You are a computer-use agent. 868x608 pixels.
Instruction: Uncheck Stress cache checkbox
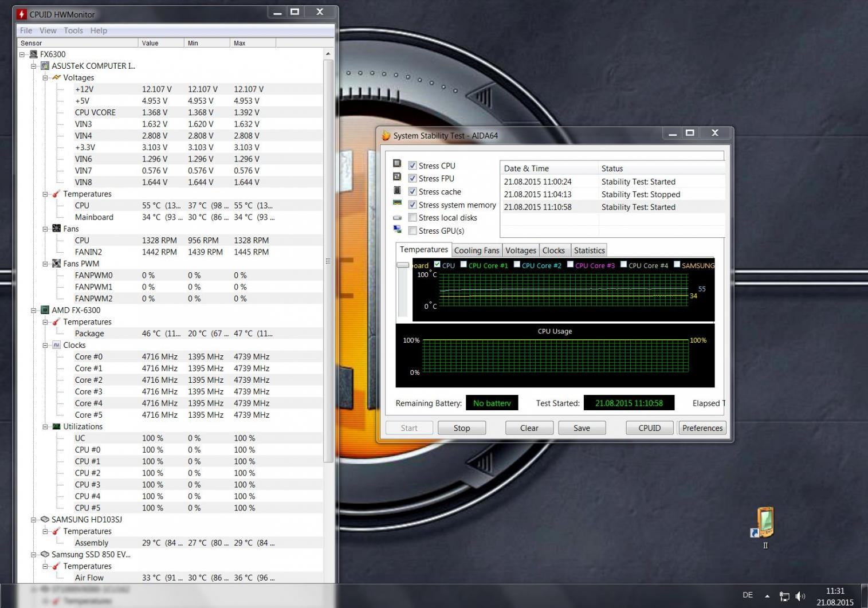(413, 191)
